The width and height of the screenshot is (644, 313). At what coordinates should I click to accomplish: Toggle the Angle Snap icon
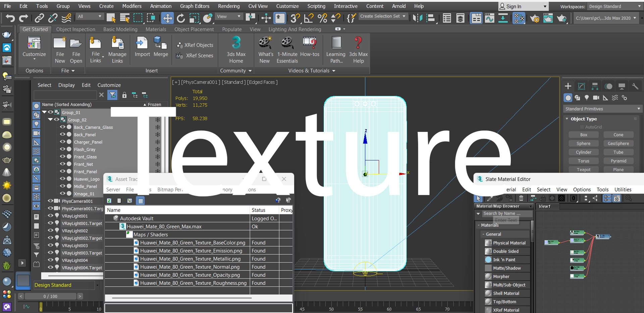tap(308, 18)
